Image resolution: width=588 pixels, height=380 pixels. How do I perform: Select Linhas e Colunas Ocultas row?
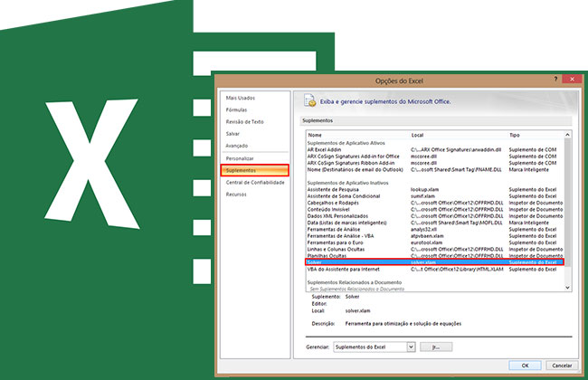(435, 250)
